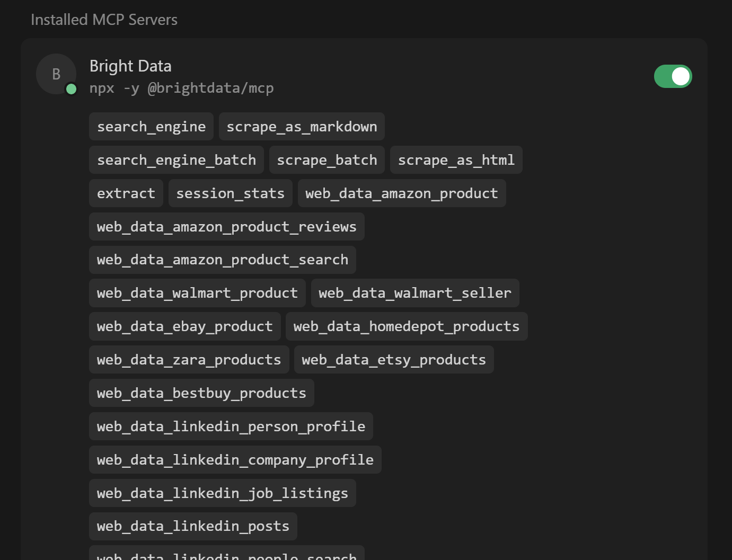Click the extract tool chip
Viewport: 732px width, 560px height.
126,193
